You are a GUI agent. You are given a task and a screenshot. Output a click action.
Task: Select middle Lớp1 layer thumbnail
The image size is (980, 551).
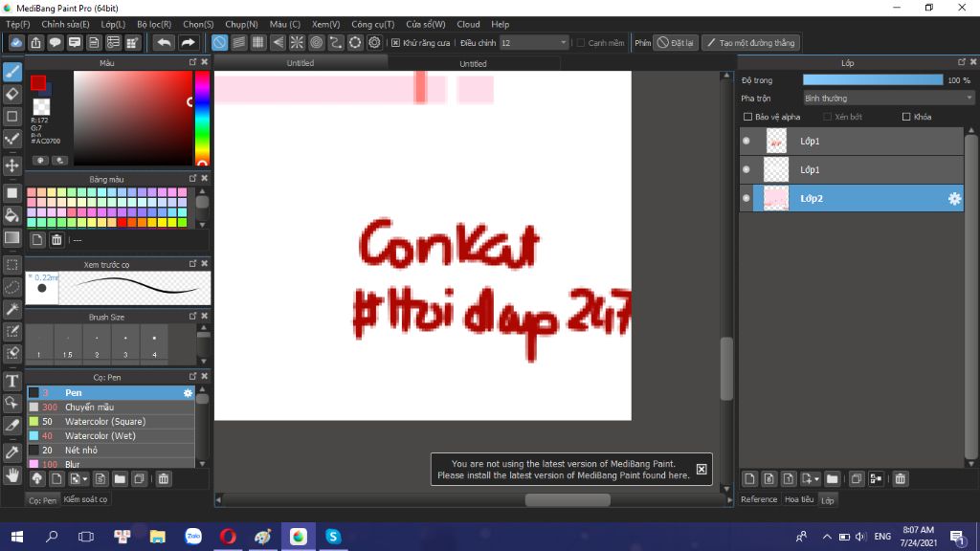point(776,170)
